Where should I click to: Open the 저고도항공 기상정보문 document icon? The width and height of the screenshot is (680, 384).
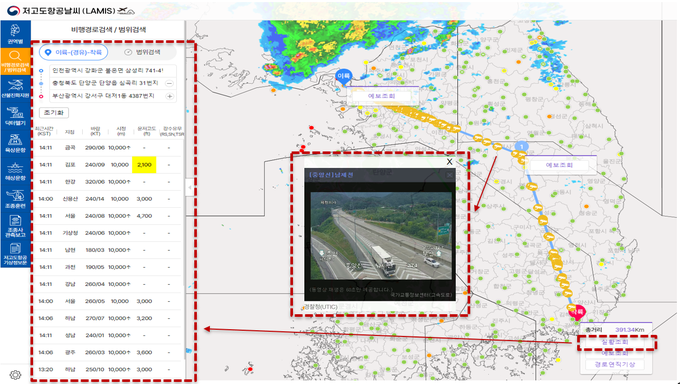(15, 254)
